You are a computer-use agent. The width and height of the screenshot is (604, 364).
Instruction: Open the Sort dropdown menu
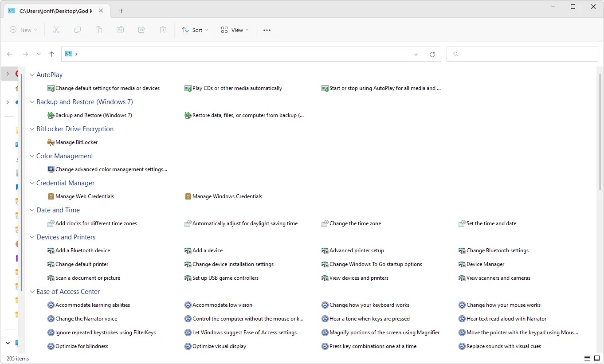point(195,30)
